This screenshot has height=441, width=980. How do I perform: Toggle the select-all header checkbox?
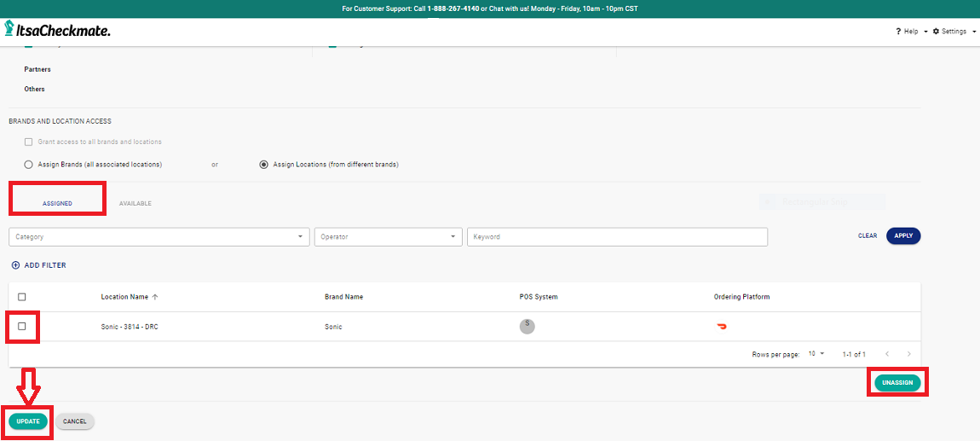[22, 297]
